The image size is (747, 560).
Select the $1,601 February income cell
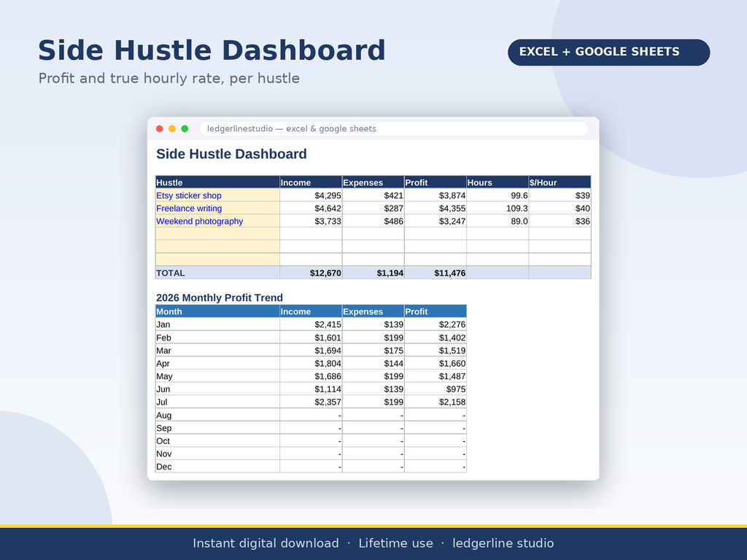pyautogui.click(x=311, y=338)
